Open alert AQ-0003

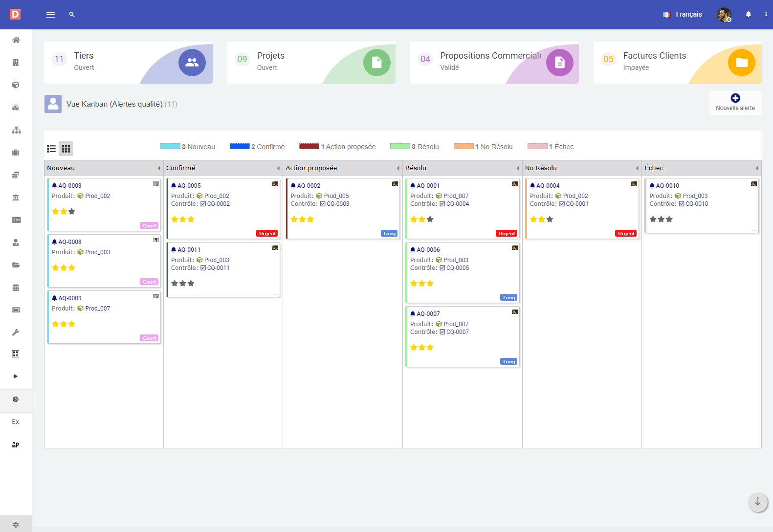tap(70, 186)
